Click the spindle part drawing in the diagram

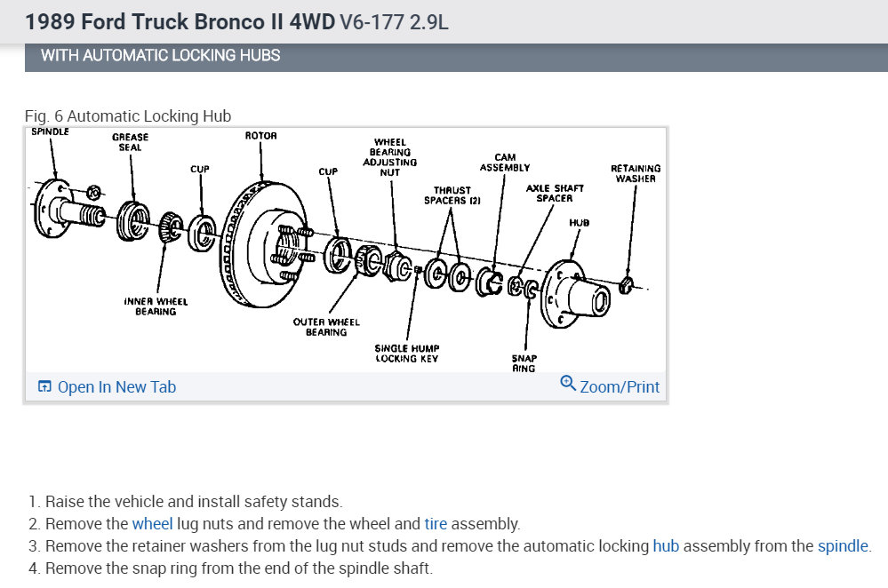pos(67,210)
